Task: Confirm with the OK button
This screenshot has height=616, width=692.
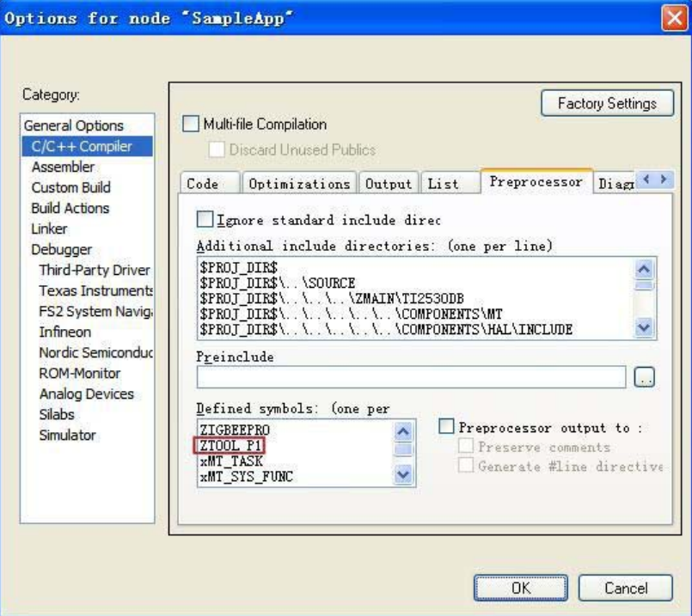Action: [x=521, y=589]
